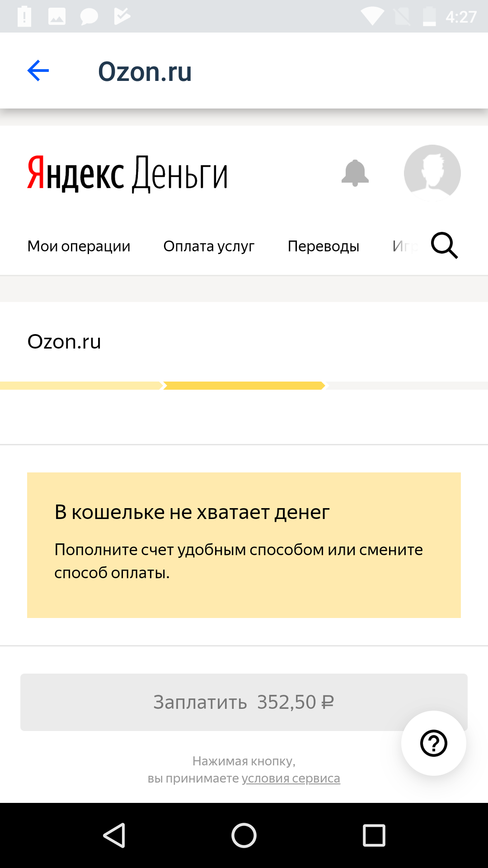Tap the insufficient funds warning banner
The image size is (488, 868).
244,545
